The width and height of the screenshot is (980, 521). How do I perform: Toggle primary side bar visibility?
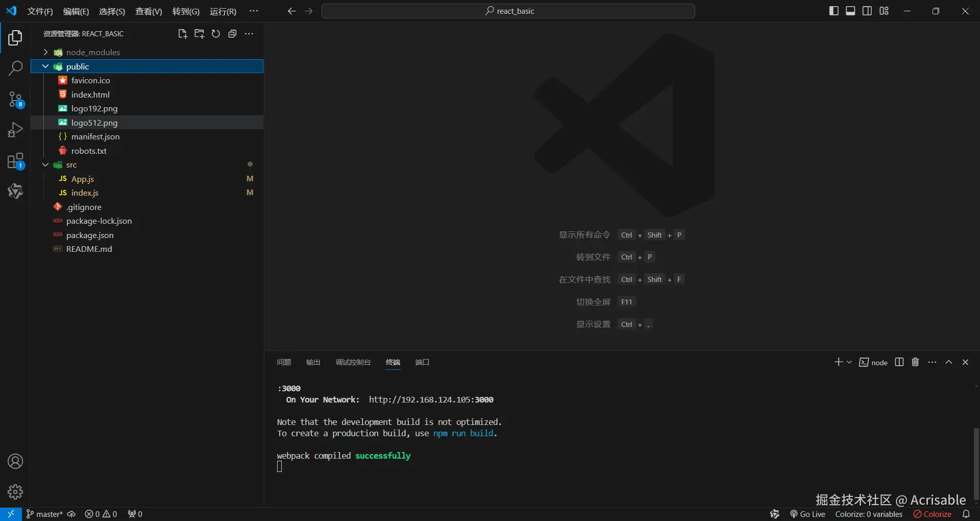834,11
